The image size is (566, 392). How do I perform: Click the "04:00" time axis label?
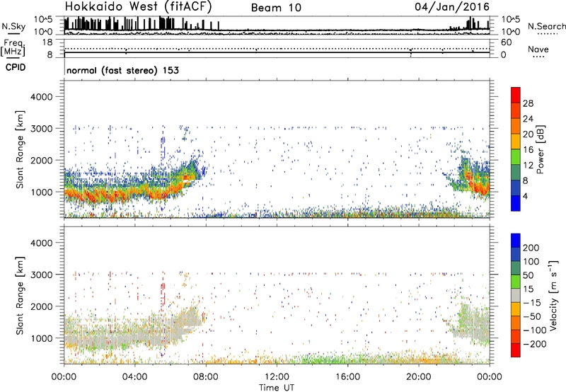tap(134, 377)
